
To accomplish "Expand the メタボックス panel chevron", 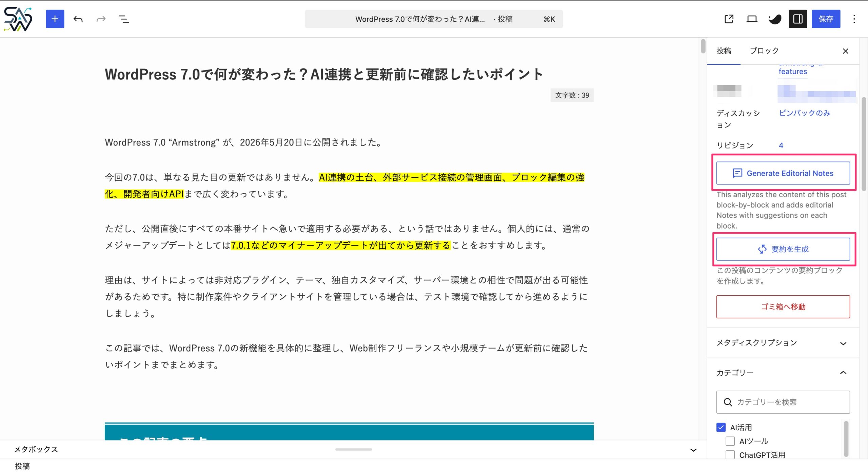I will tap(693, 450).
